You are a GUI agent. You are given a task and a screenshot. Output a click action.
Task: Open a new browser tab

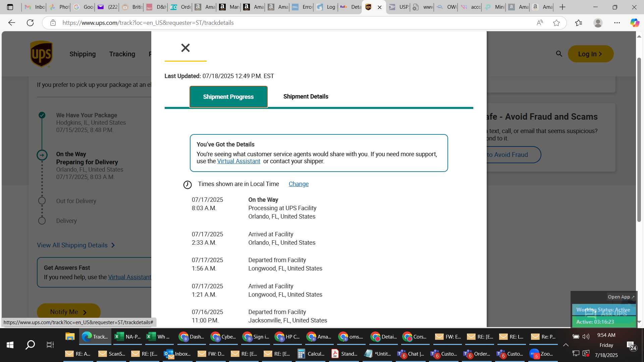(x=562, y=7)
